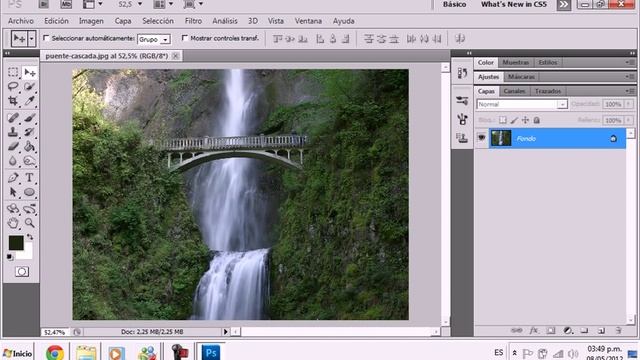Open the Capas panel options menu

(x=629, y=91)
